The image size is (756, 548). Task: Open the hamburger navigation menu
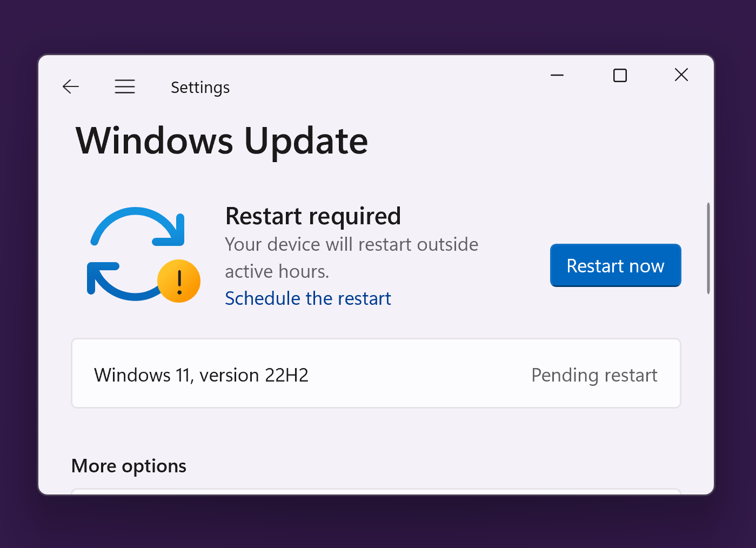125,86
